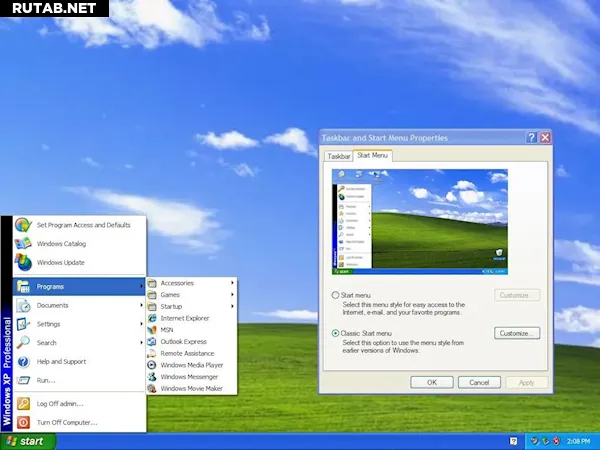Select the Classic Start menu radio option

[x=335, y=333]
